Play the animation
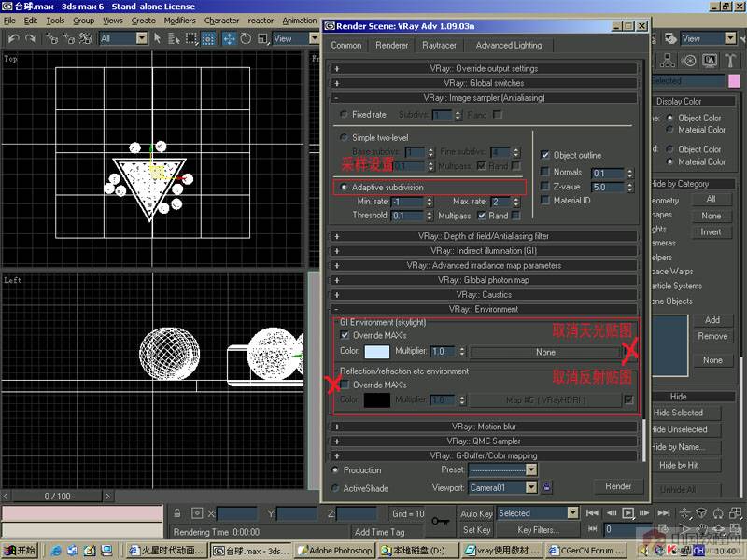 point(628,512)
